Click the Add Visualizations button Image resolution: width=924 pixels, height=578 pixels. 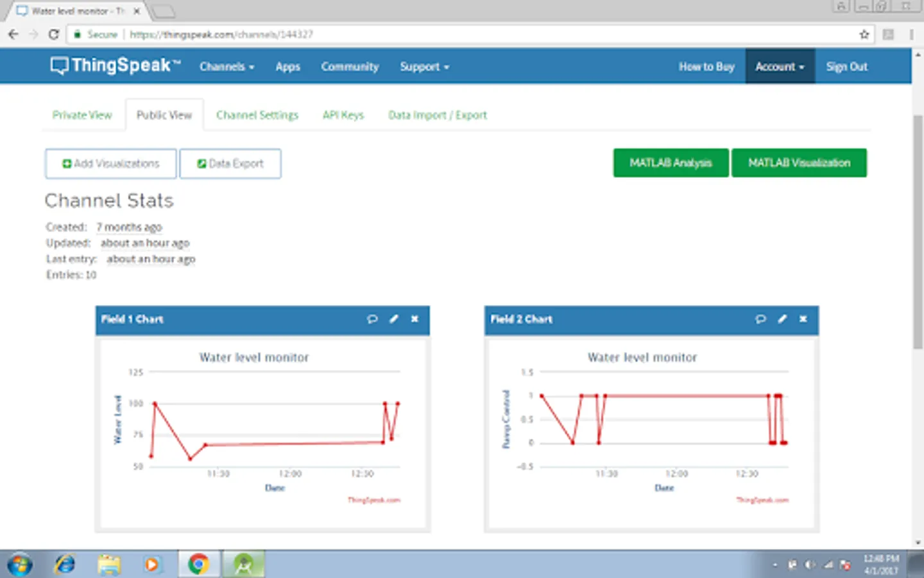tap(111, 164)
